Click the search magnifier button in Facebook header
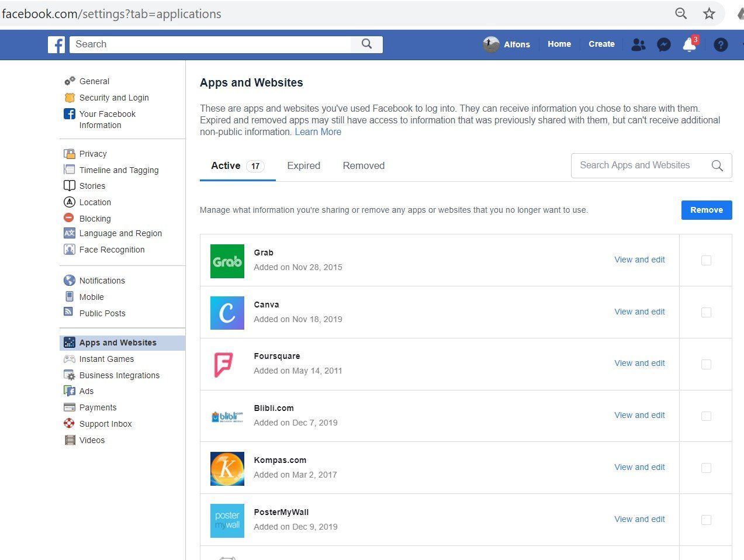 (x=366, y=44)
